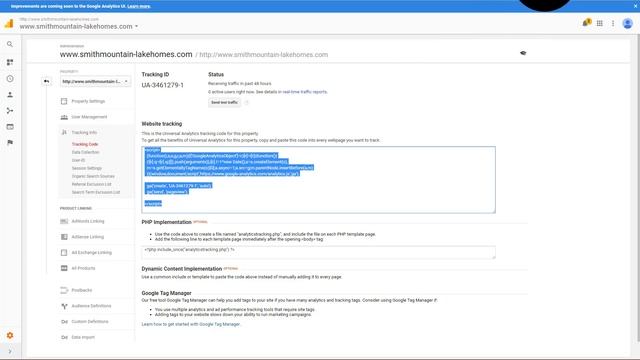Image resolution: width=640 pixels, height=360 pixels.
Task: Click the Tracking Info .js icon
Action: point(64,132)
